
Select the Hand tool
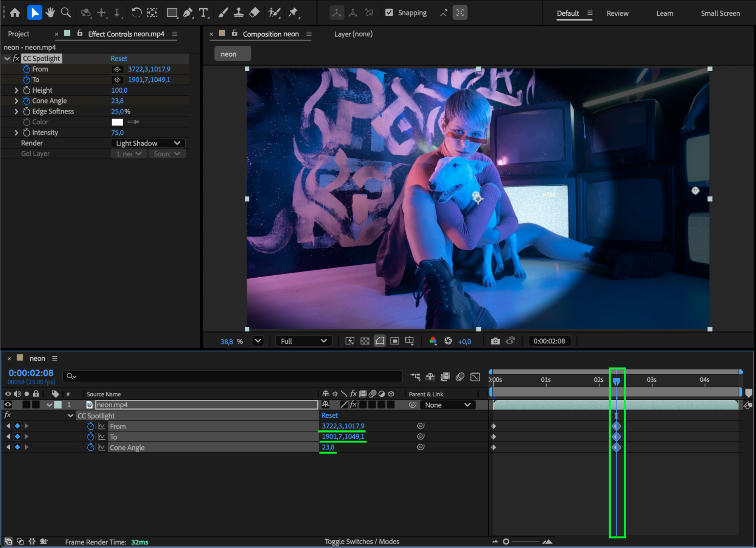click(x=50, y=13)
